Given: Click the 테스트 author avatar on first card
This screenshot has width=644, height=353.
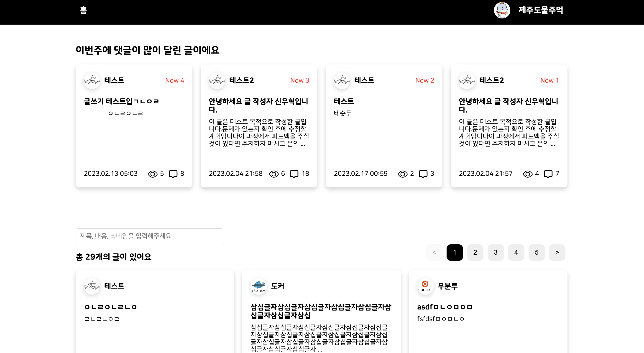Looking at the screenshot, I should click(x=92, y=80).
